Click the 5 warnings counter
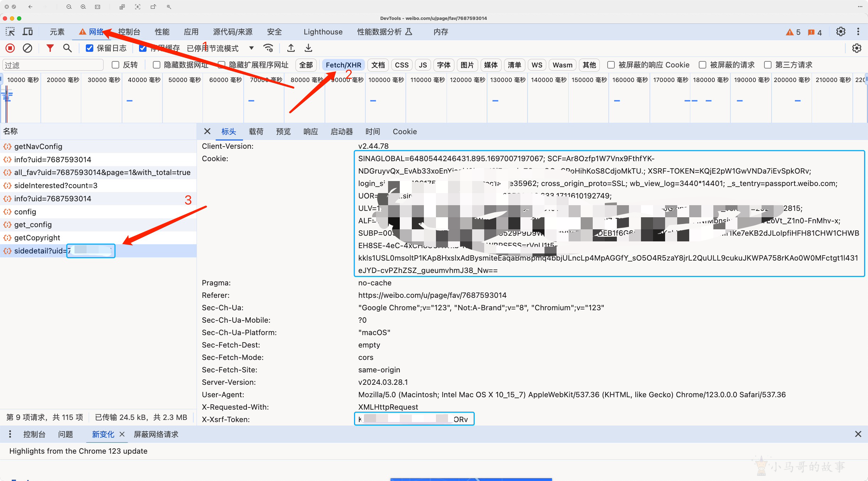This screenshot has height=481, width=868. click(793, 32)
